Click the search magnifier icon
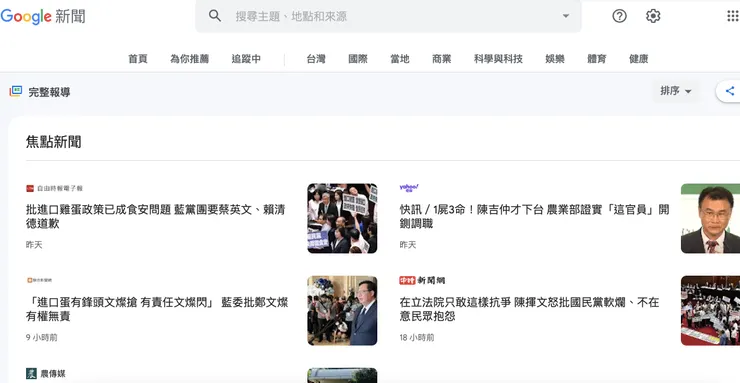The image size is (740, 383). pos(215,16)
